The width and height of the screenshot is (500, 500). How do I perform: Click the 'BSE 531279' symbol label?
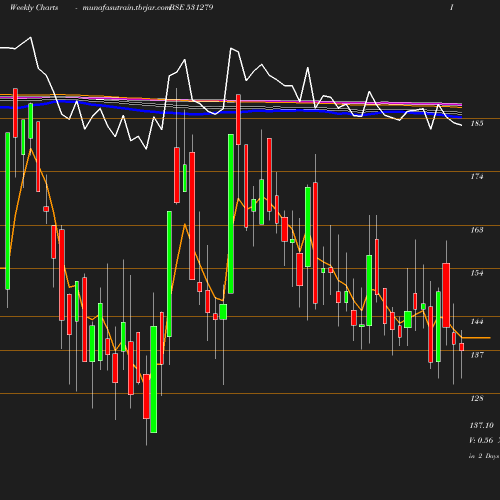(191, 7)
